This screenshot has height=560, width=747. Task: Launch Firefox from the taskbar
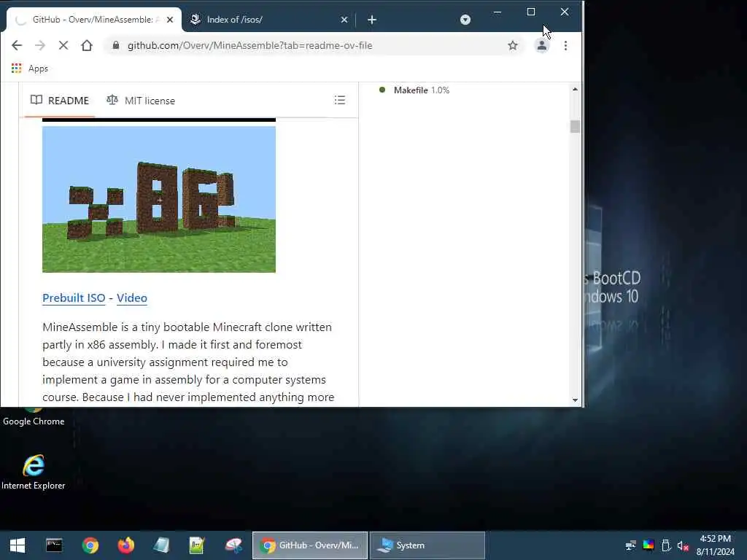click(125, 545)
